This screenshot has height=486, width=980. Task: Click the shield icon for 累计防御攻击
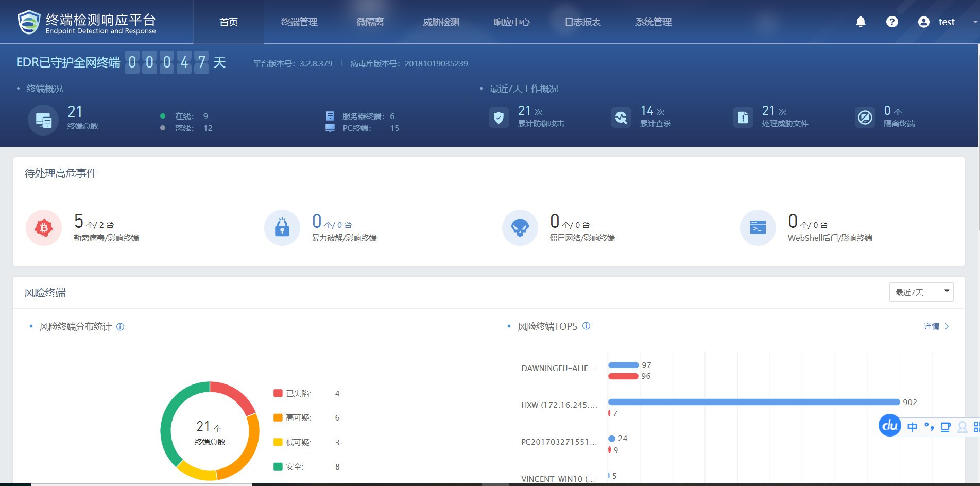[x=498, y=118]
